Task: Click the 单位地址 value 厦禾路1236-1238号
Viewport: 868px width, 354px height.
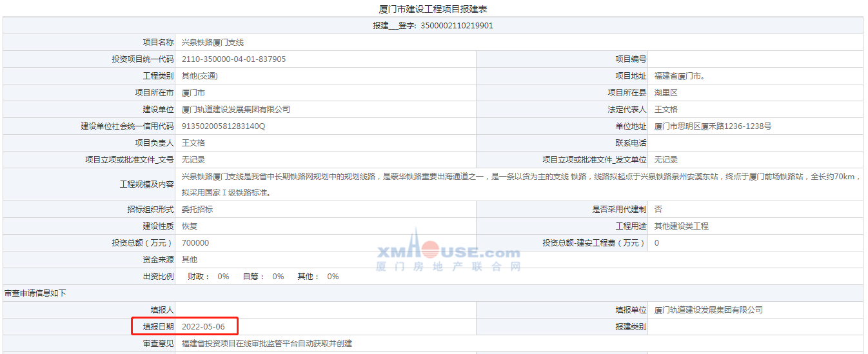Action: click(x=713, y=126)
